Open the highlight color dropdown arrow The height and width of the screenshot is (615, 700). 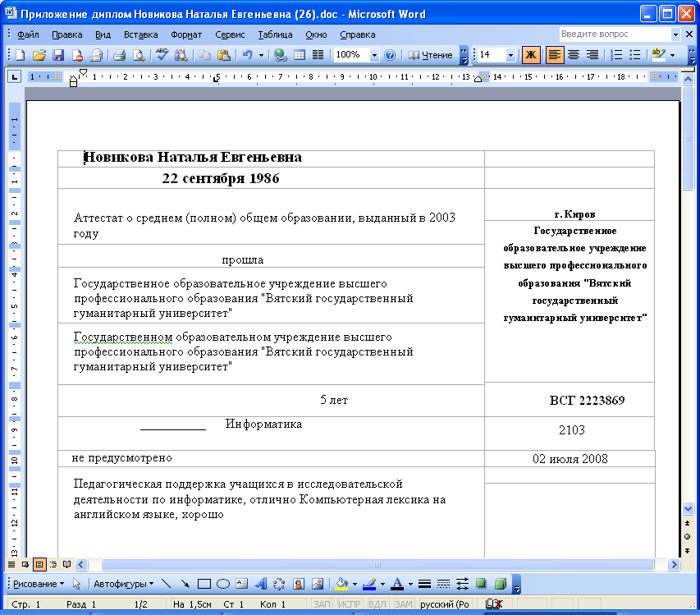[x=672, y=55]
